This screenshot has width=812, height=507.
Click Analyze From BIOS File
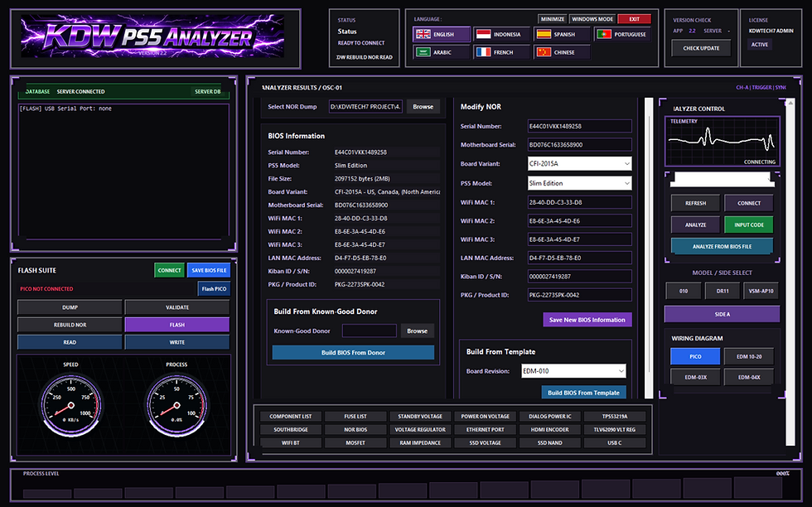(722, 247)
